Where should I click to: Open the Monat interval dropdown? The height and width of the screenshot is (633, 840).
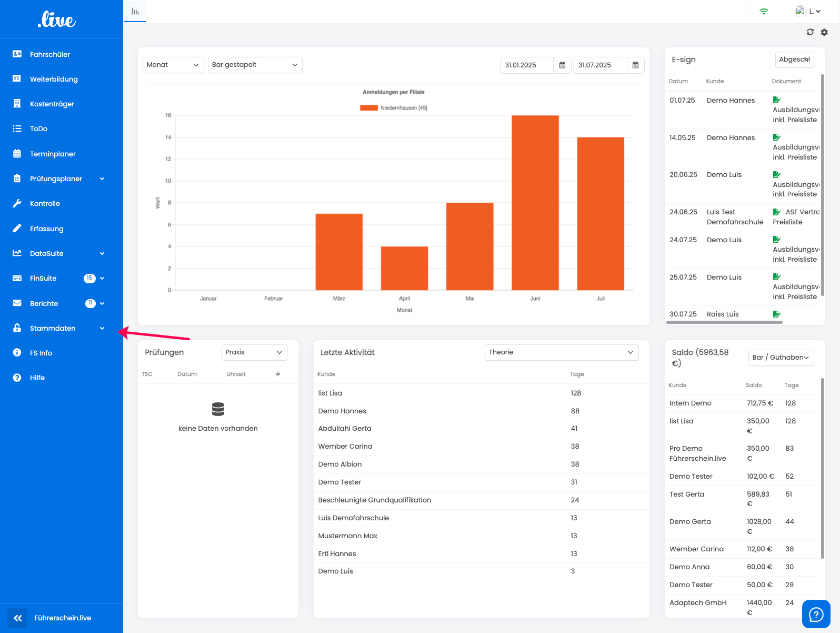coord(173,65)
